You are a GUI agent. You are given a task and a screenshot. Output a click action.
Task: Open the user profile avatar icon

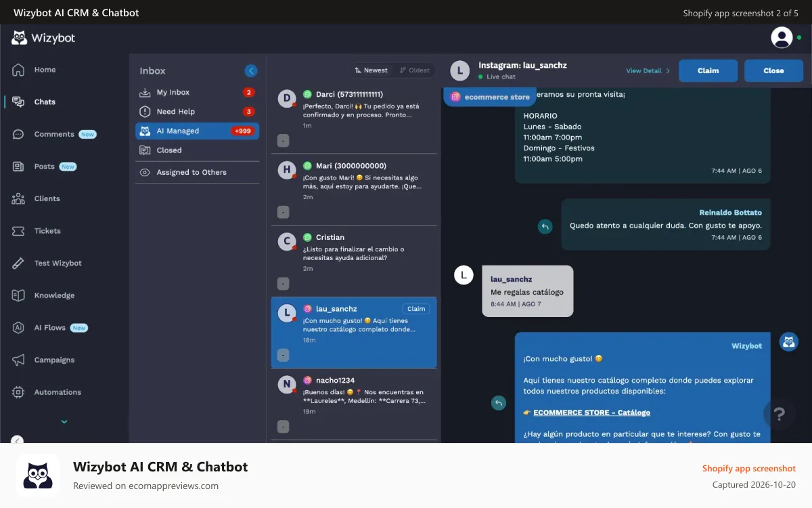tap(782, 37)
